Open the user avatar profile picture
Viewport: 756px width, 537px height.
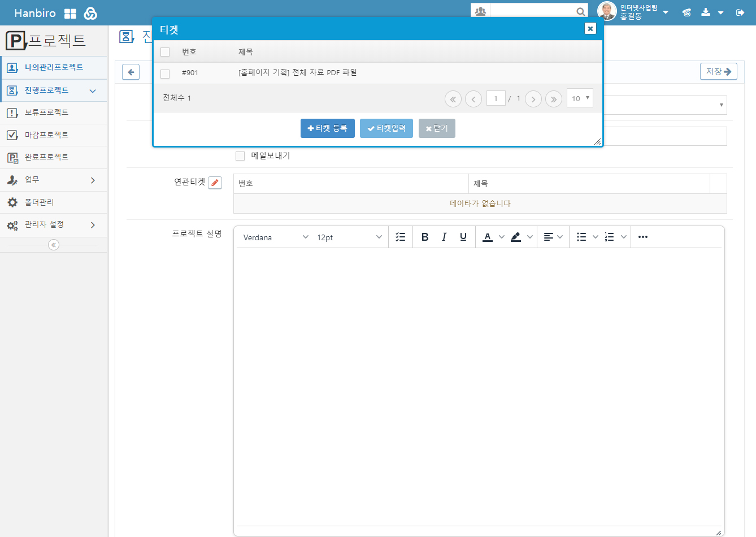coord(607,11)
